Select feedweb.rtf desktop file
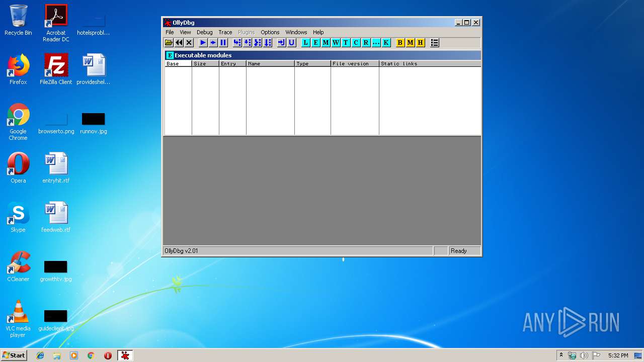644x362 pixels. [56, 217]
